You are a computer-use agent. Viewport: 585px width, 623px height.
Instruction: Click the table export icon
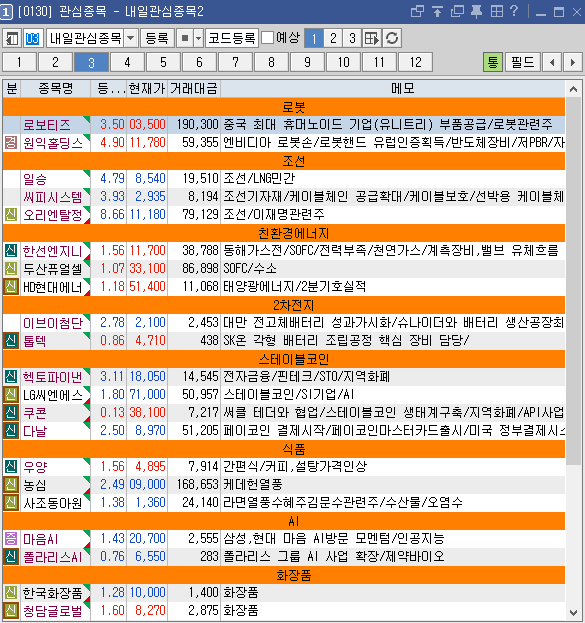click(372, 39)
